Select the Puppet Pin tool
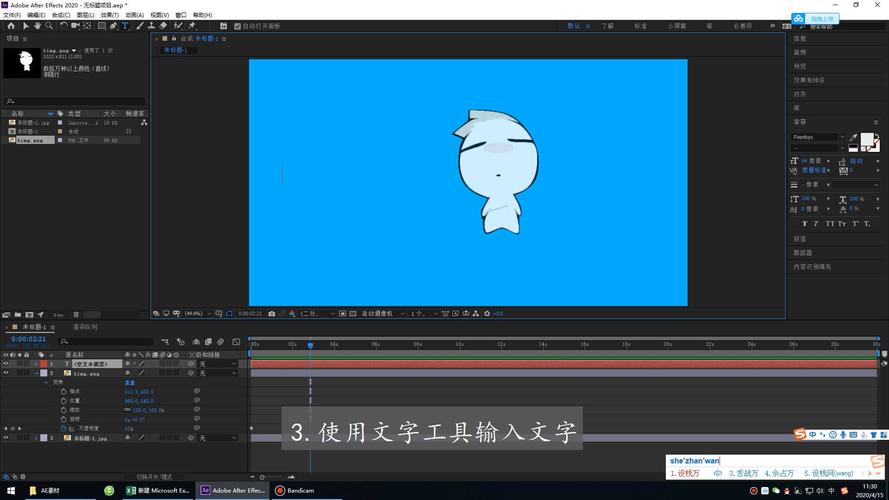This screenshot has width=889, height=500. 192,26
